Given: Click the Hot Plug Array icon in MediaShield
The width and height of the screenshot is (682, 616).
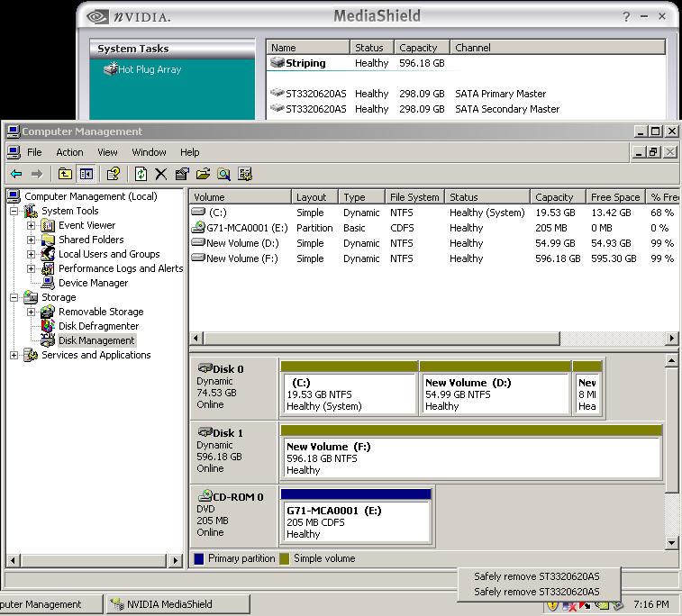Looking at the screenshot, I should 111,68.
